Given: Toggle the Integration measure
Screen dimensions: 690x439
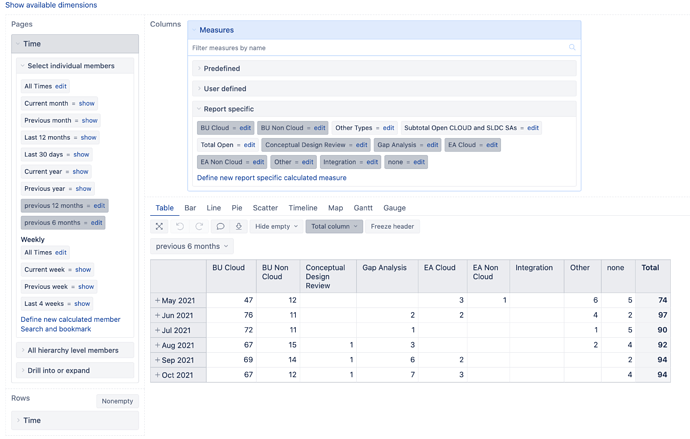Looking at the screenshot, I should click(x=340, y=162).
